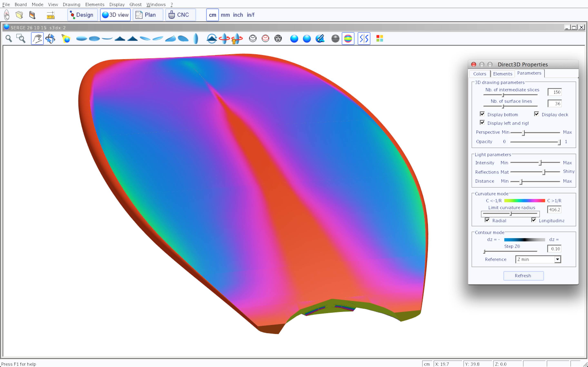The height and width of the screenshot is (367, 588).
Task: Click the Opacity slider handle
Action: [559, 142]
